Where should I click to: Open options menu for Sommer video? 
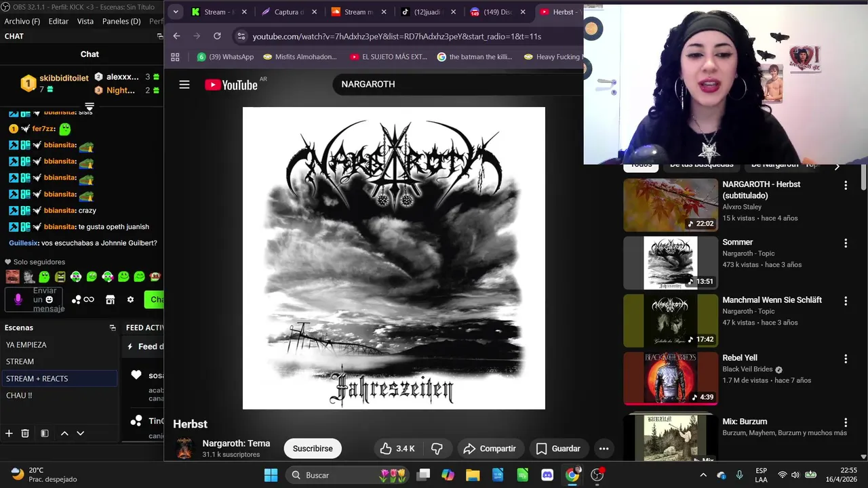846,243
